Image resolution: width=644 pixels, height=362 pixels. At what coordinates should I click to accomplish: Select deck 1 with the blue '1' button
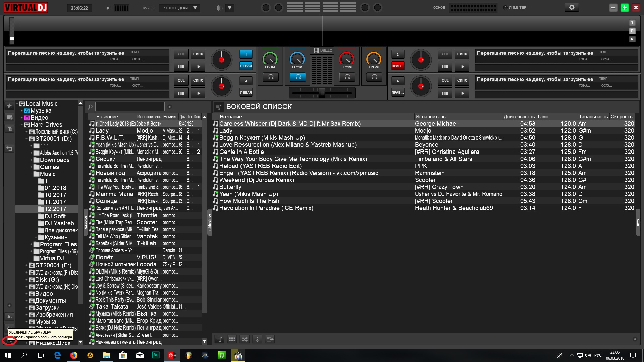point(246,54)
